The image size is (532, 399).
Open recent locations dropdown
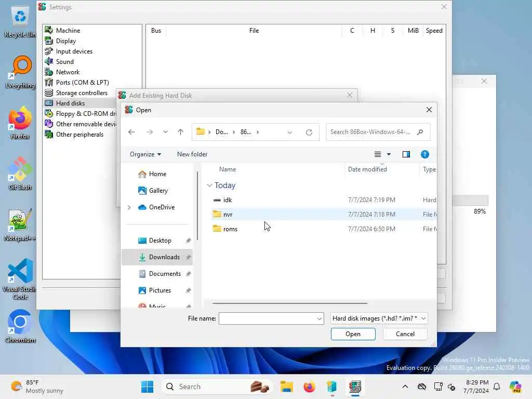[x=165, y=132]
